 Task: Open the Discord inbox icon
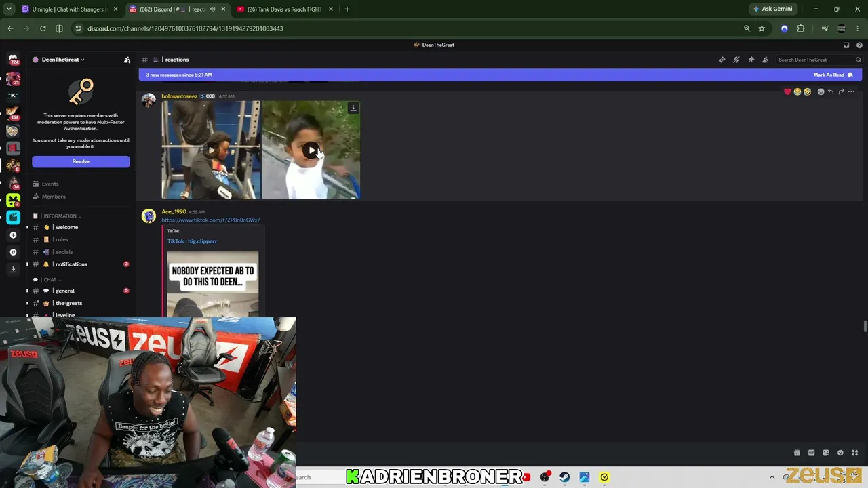(846, 45)
